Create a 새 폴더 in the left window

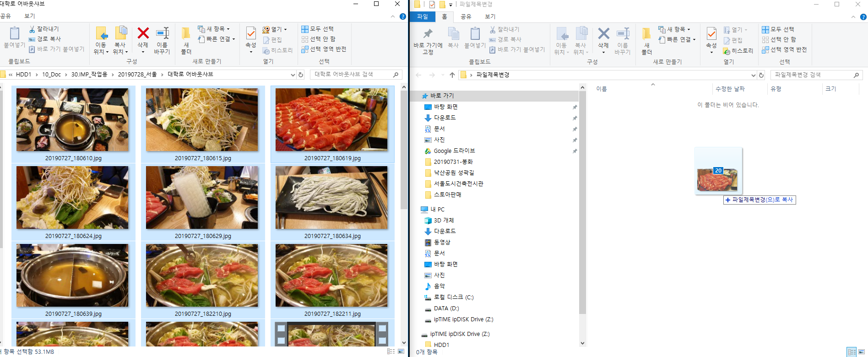186,40
